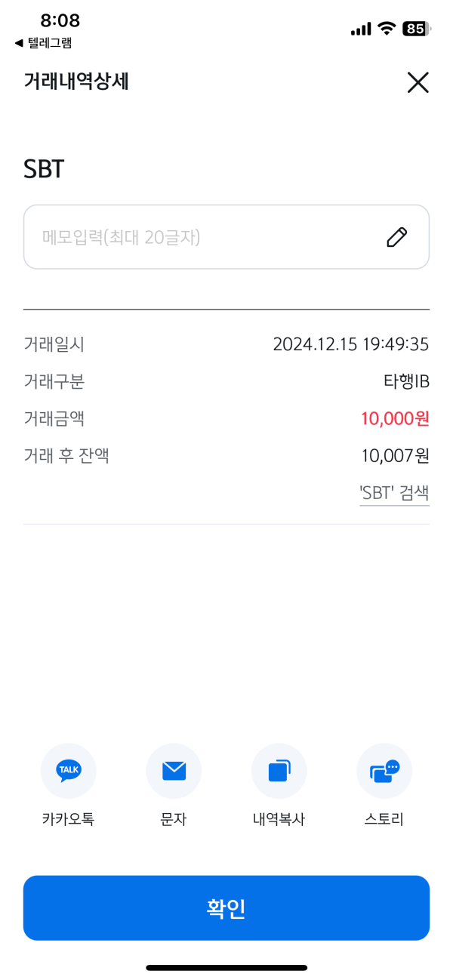
Task: Focus the 메모입력 text field
Action: coord(196,237)
